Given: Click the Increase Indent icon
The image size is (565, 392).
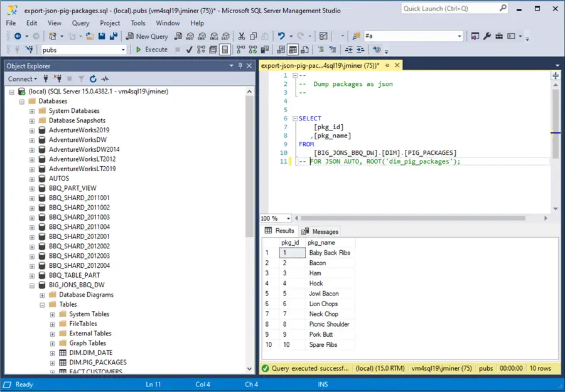Looking at the screenshot, I should coord(360,50).
